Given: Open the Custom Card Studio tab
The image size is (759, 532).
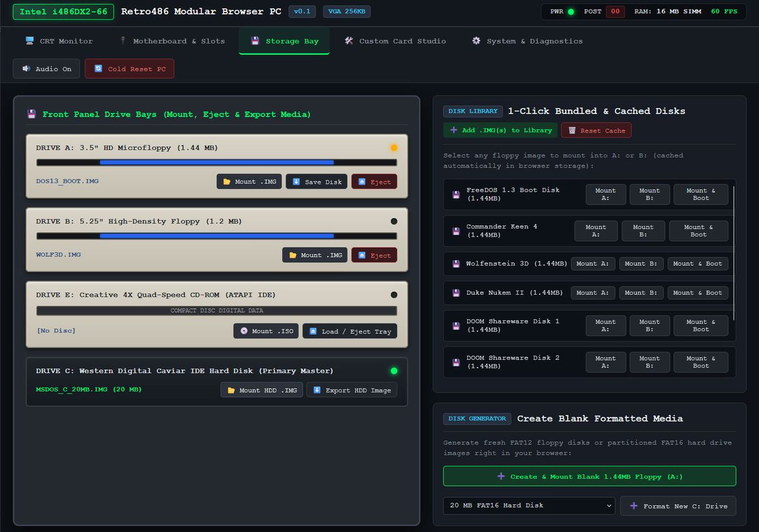Looking at the screenshot, I should click(x=395, y=41).
